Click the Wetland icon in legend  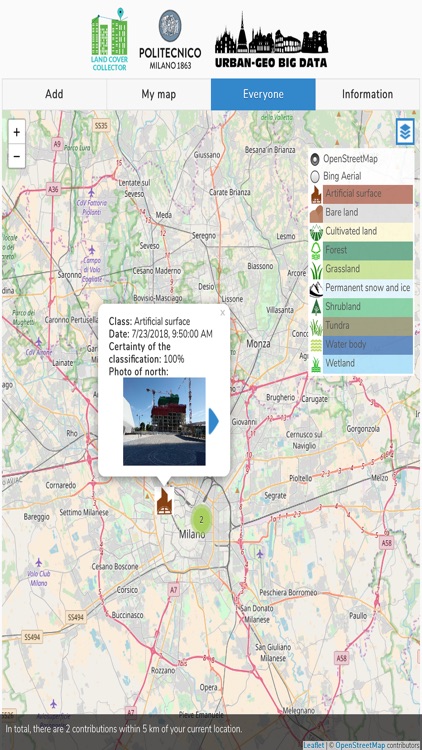tap(316, 364)
